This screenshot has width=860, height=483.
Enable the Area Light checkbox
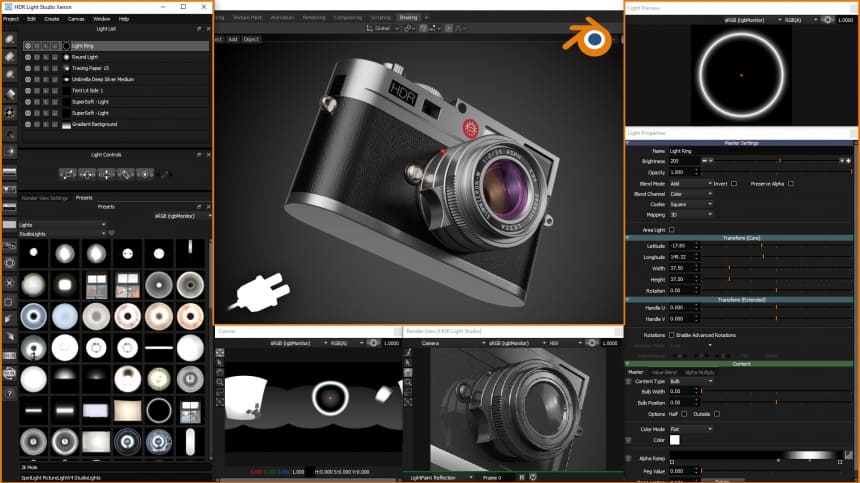(x=671, y=230)
